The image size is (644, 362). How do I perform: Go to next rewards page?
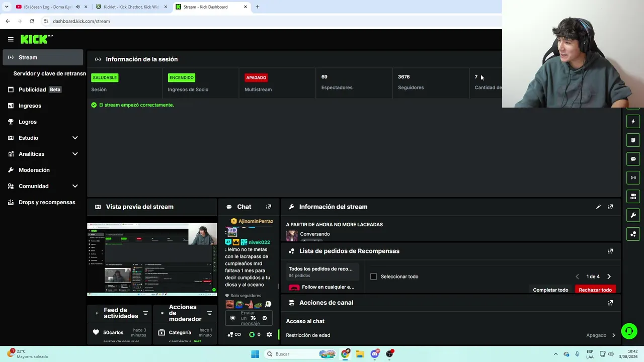pos(609,277)
